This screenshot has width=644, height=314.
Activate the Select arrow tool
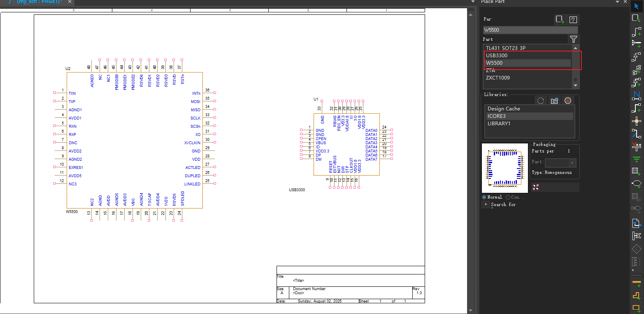(637, 6)
